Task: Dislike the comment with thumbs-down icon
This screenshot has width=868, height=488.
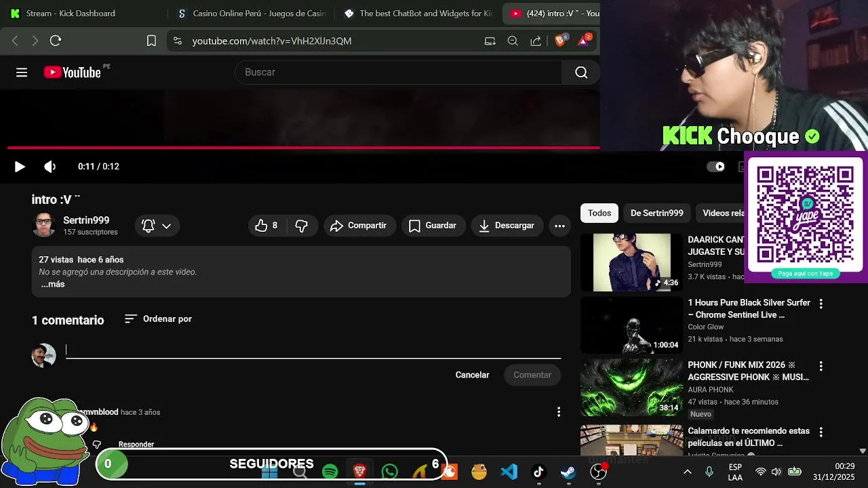Action: [97, 445]
